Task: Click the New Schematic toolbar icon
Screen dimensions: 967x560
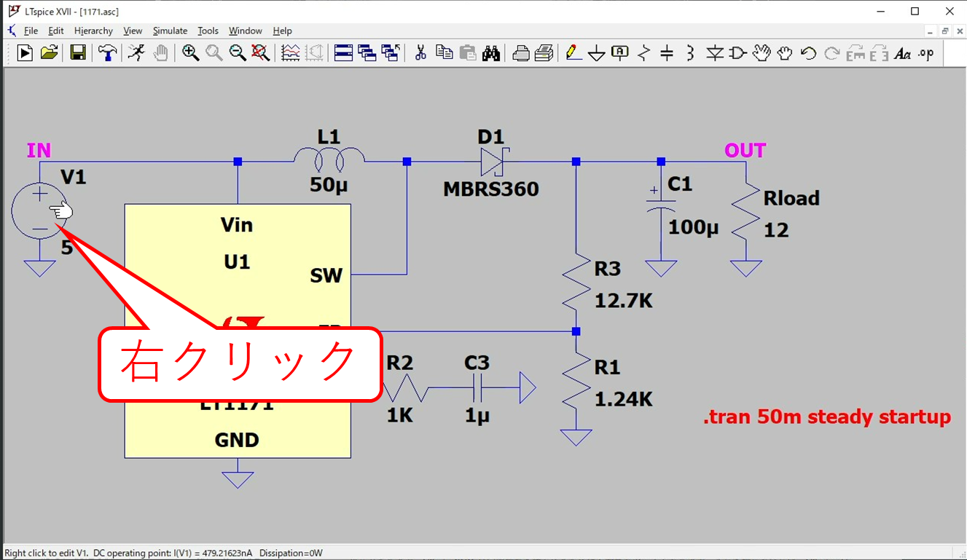Action: coord(26,52)
